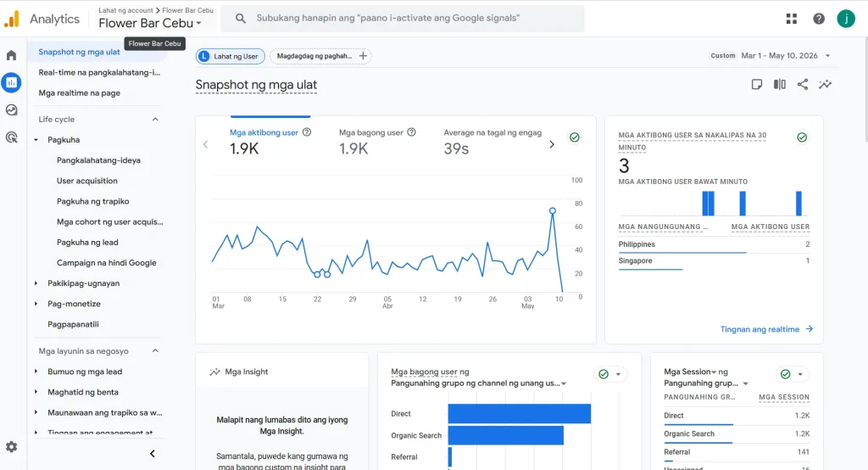
Task: Open dimension dropdown Pangunahing grupo ng channel ng unang us...
Action: tap(479, 383)
